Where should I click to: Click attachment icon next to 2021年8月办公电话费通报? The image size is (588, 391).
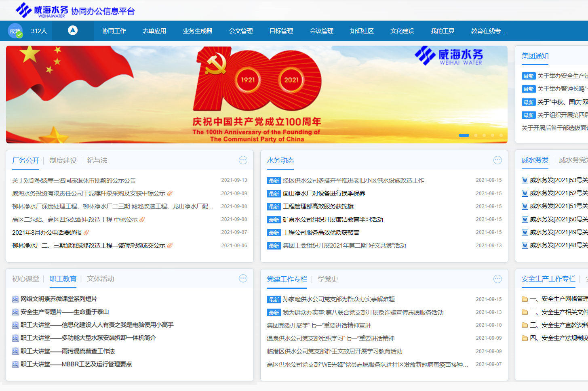[86, 232]
